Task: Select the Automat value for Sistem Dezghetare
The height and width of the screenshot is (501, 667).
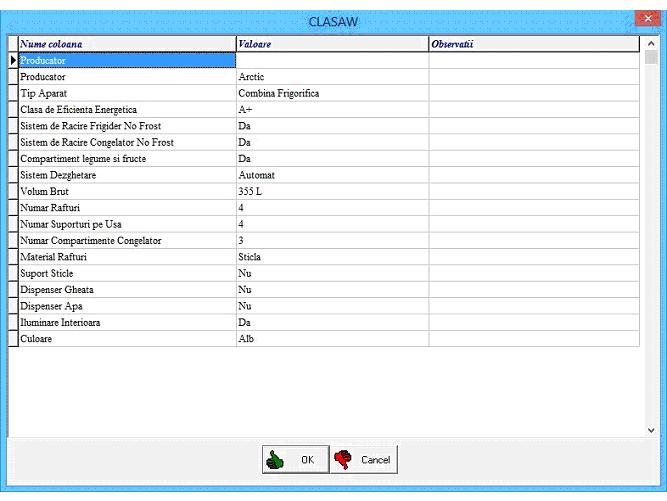Action: click(x=331, y=174)
